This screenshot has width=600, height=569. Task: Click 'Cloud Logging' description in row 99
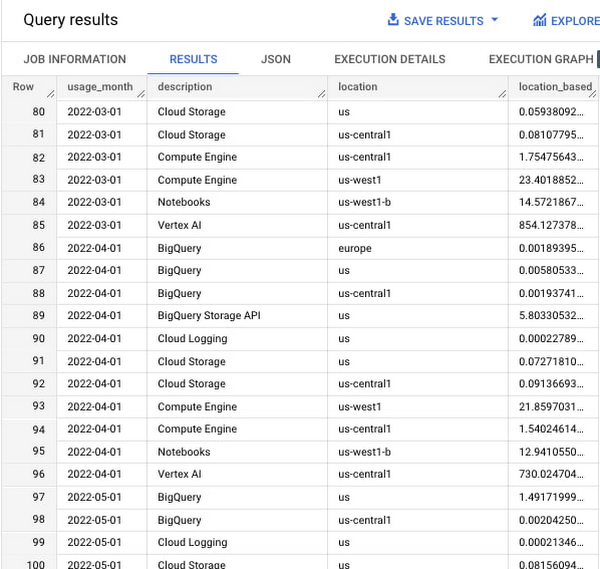[x=192, y=543]
